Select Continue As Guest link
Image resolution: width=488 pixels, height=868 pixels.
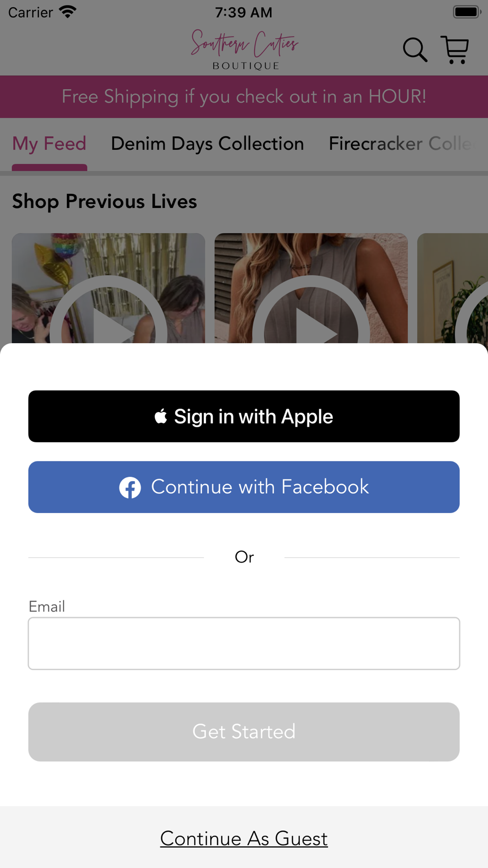point(244,839)
